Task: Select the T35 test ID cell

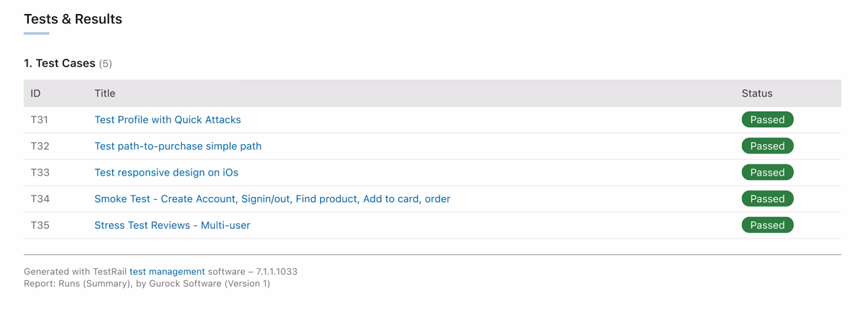Action: [40, 225]
